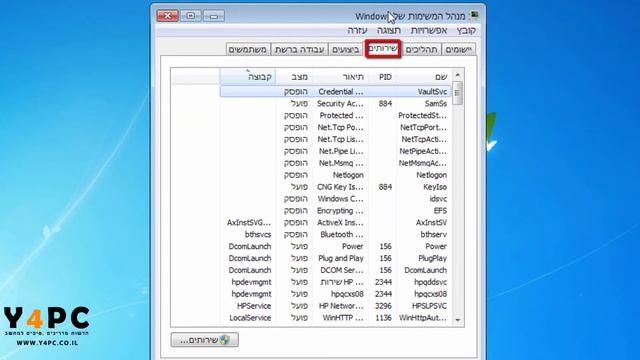Open the קובץ (File) menu

pos(466,31)
